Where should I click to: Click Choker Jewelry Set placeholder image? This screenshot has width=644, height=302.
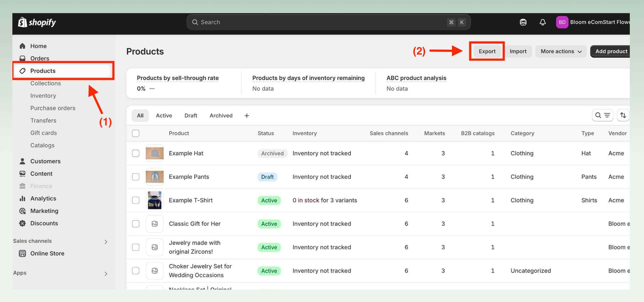(155, 271)
